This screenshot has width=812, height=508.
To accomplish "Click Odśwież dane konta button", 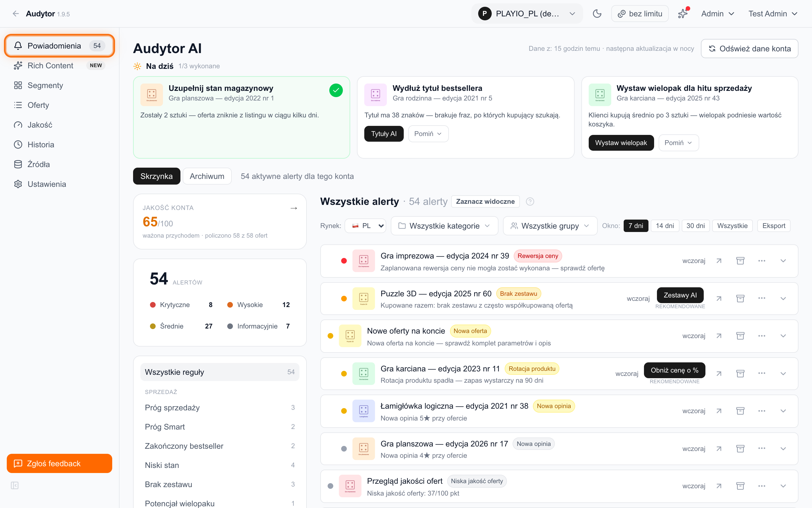I will pos(749,48).
